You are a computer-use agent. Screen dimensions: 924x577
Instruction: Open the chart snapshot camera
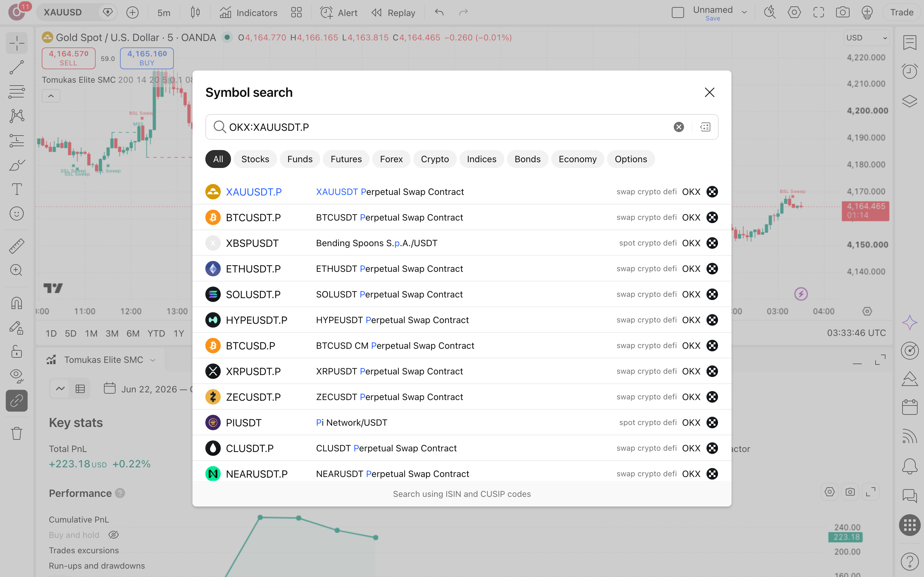point(842,12)
